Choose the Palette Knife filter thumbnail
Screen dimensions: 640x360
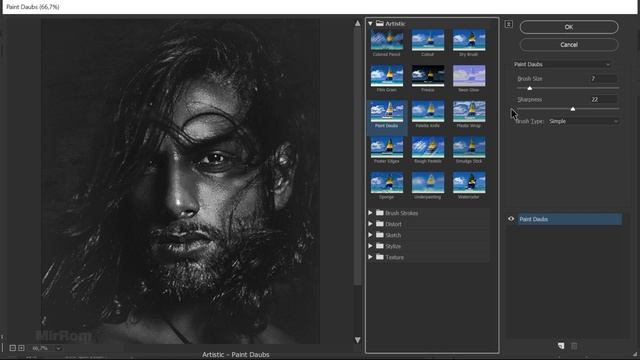point(428,111)
